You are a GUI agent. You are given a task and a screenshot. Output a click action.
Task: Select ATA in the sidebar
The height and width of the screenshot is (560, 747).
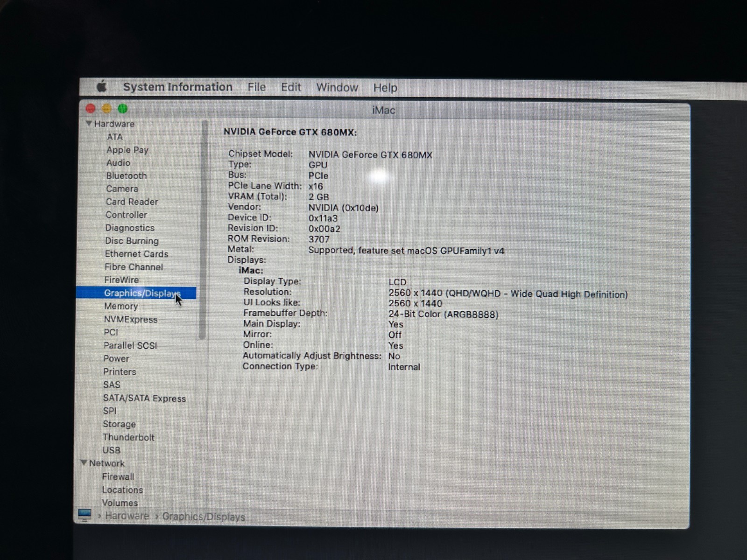[x=115, y=137]
